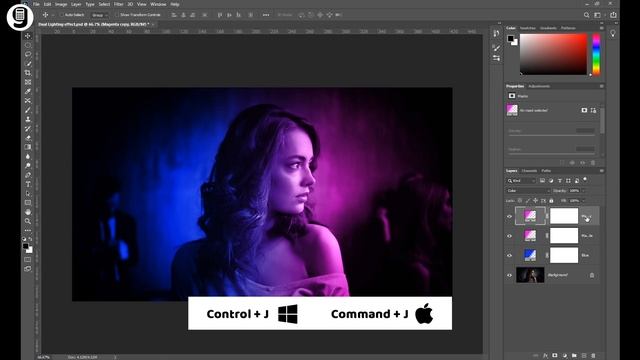Select the Elliptical Marquee tool
640x360 pixels.
tap(28, 45)
